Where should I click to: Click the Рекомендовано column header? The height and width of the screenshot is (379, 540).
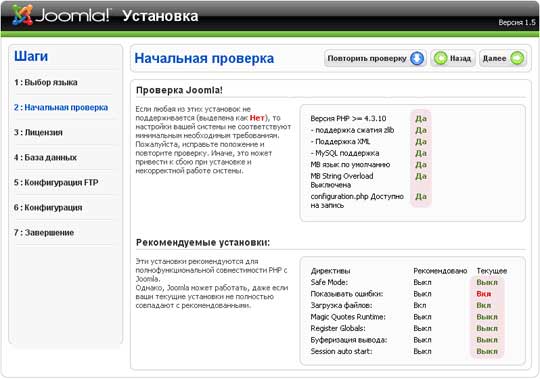440,271
